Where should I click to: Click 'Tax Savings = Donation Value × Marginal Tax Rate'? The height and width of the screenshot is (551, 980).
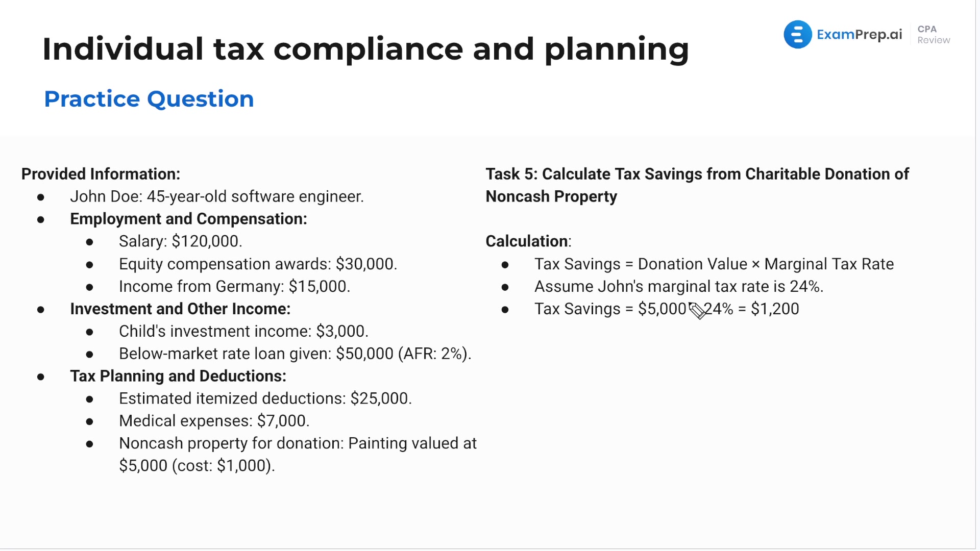coord(714,264)
